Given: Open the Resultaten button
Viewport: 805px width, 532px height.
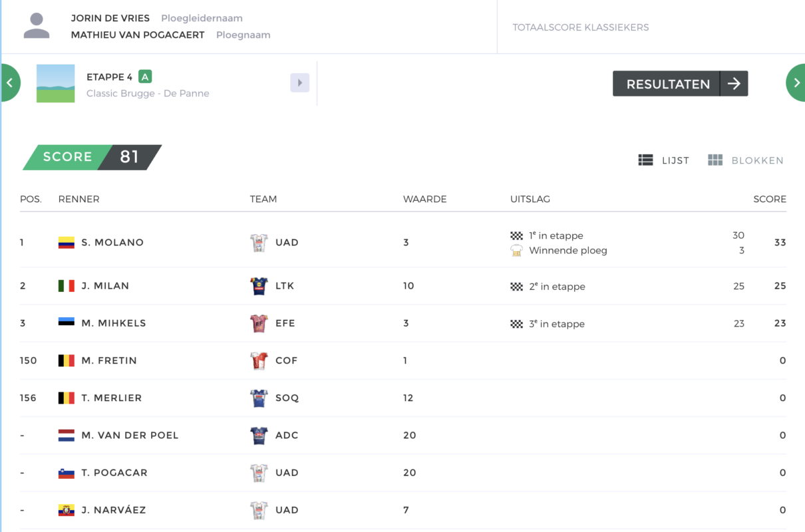Looking at the screenshot, I should [x=680, y=84].
